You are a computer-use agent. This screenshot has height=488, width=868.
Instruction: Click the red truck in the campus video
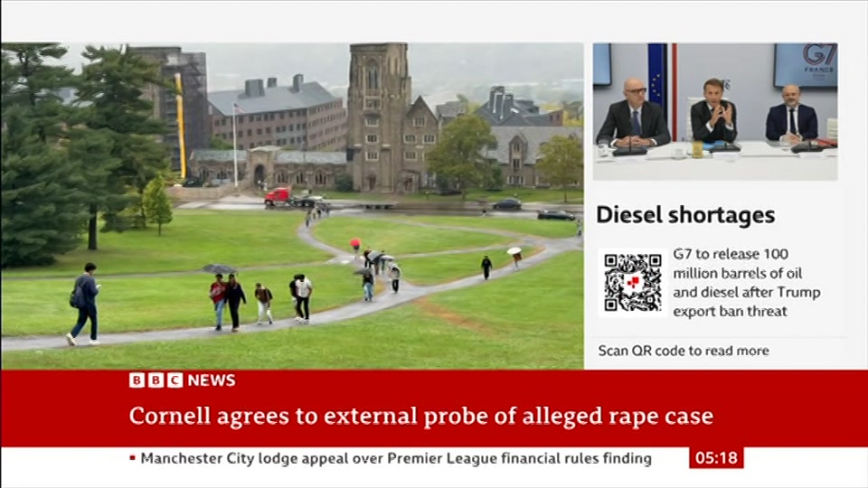(x=278, y=197)
